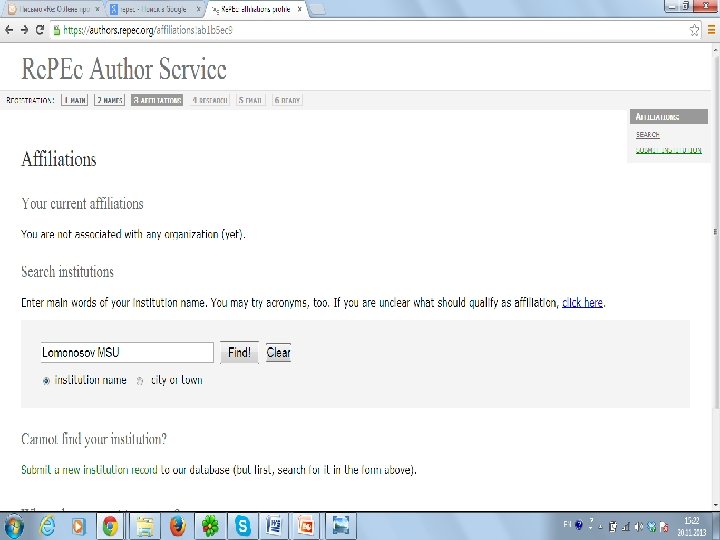Click the blue help tray icon
The image size is (720, 540).
pos(579,524)
